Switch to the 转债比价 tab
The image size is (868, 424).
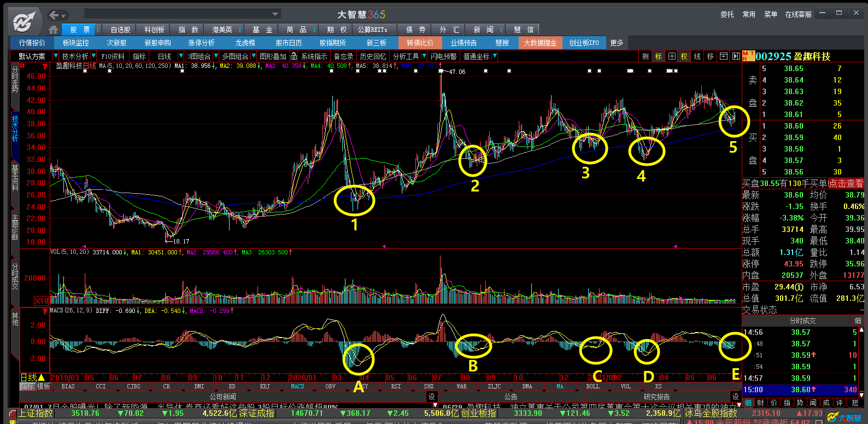coord(420,43)
